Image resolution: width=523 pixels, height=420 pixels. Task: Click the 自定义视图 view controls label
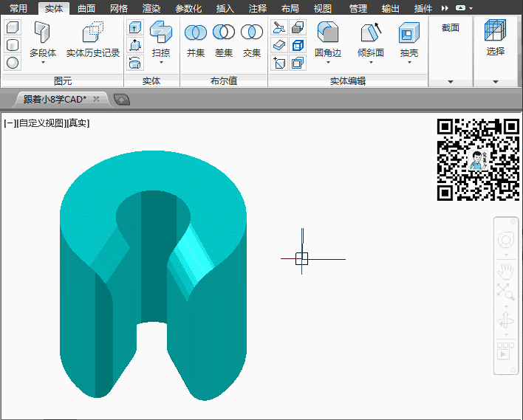pyautogui.click(x=41, y=123)
